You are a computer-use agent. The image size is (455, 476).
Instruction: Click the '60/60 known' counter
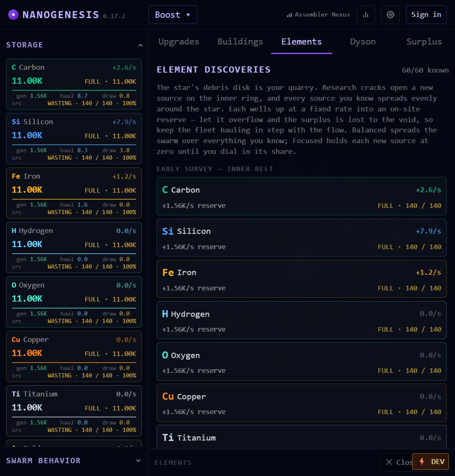[425, 70]
